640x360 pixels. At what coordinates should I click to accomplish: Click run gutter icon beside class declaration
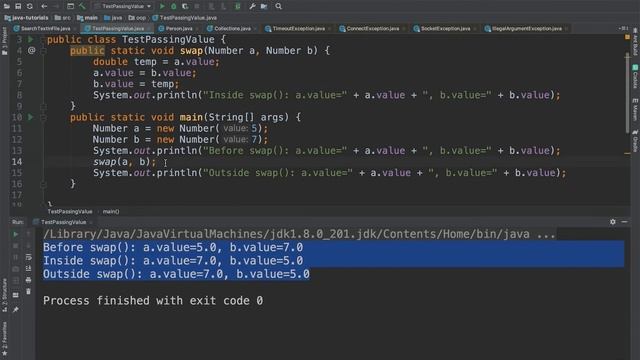pos(31,39)
